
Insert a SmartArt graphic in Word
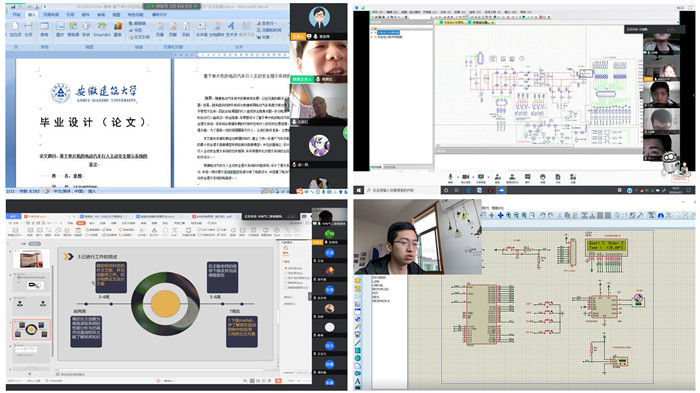[101, 29]
